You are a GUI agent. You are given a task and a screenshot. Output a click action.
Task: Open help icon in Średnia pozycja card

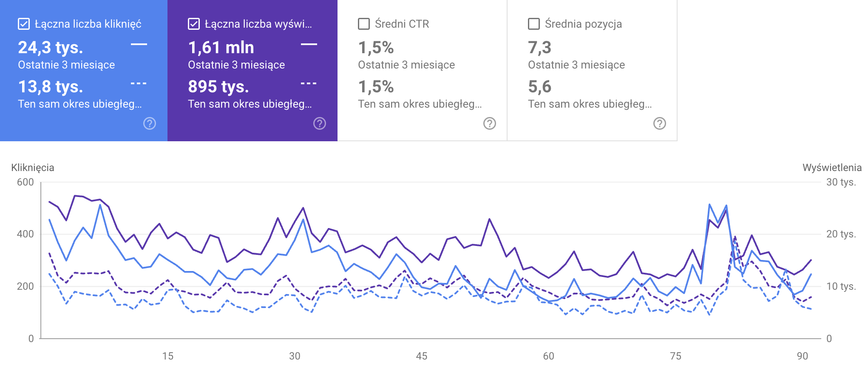click(x=659, y=123)
